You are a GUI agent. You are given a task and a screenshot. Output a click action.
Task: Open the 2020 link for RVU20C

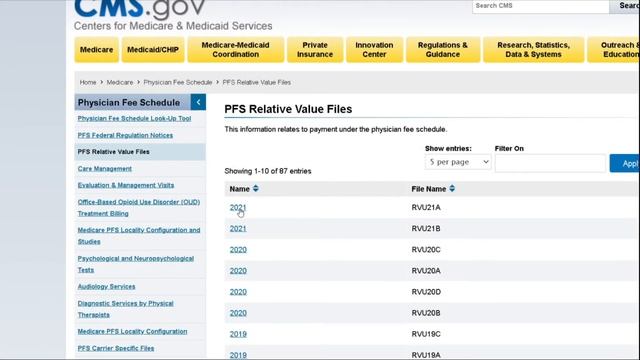tap(238, 250)
